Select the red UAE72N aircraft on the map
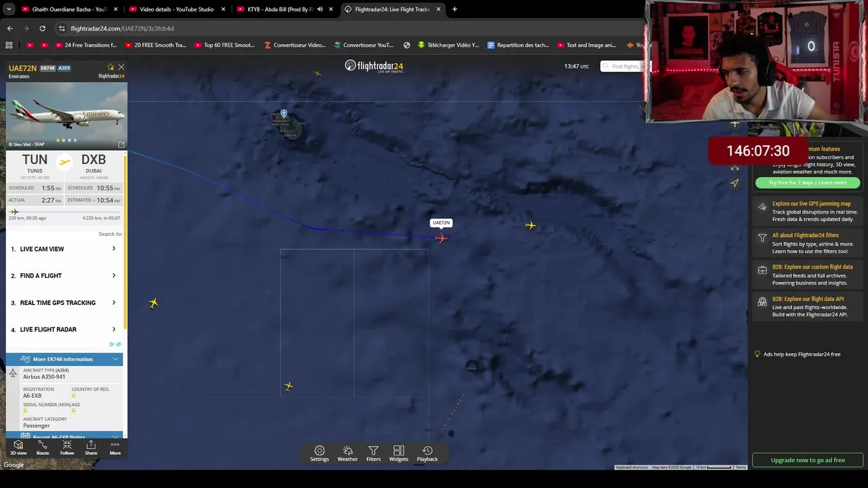 tap(441, 238)
